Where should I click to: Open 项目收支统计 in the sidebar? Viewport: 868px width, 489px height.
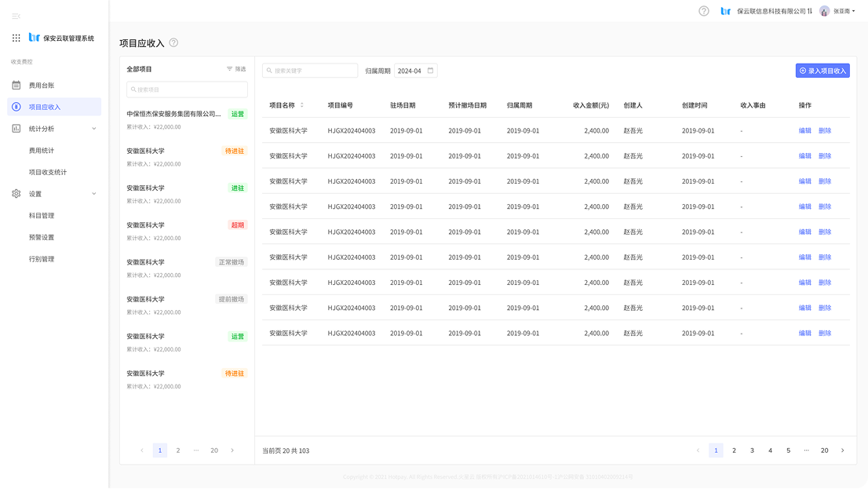pyautogui.click(x=48, y=172)
